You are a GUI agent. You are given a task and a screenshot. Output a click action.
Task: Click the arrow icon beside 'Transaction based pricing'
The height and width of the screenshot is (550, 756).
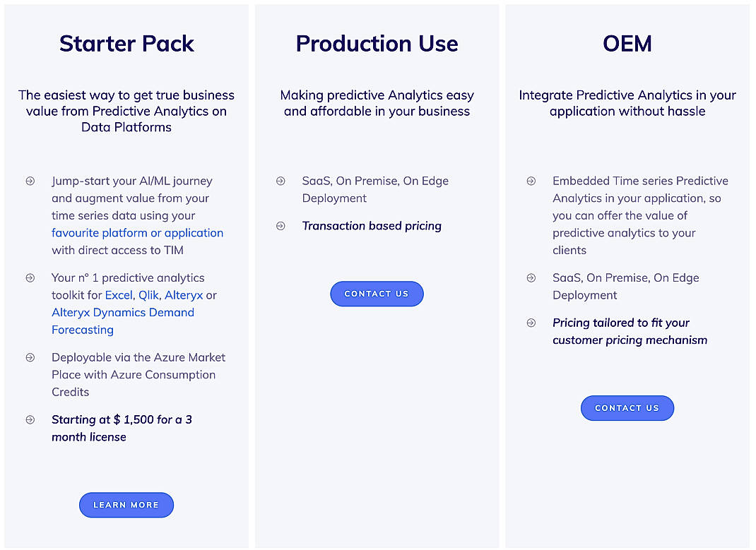[x=280, y=226]
